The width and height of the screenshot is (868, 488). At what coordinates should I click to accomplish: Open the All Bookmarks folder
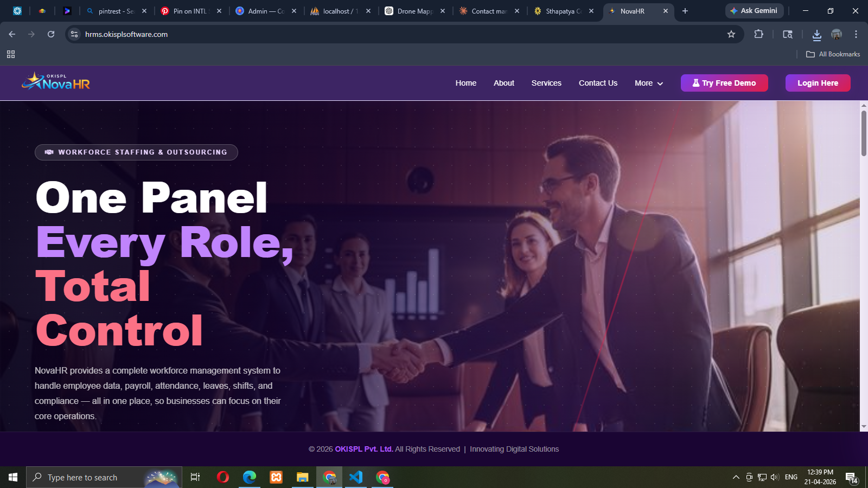pyautogui.click(x=833, y=54)
